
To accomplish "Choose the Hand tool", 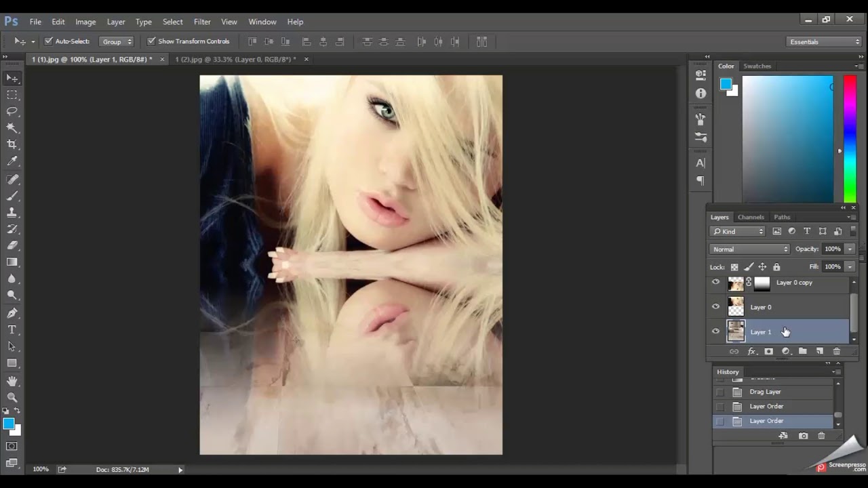I will [x=12, y=381].
